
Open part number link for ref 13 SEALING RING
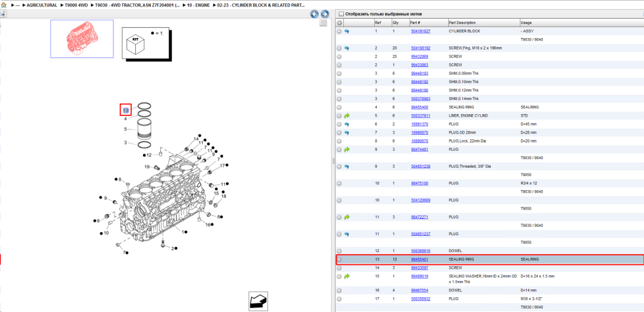(x=419, y=259)
